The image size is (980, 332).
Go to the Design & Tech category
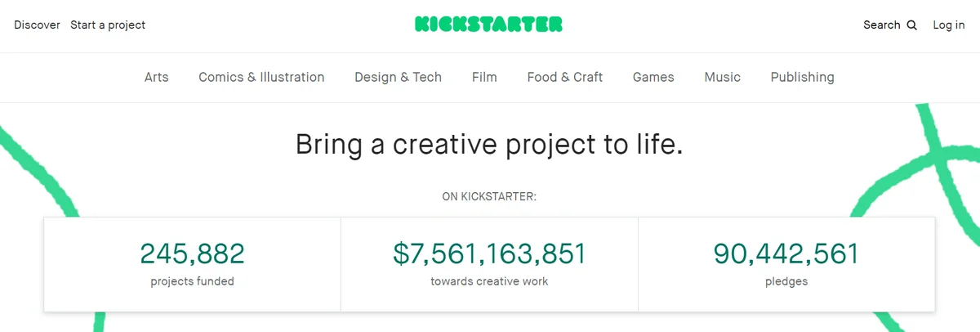398,77
